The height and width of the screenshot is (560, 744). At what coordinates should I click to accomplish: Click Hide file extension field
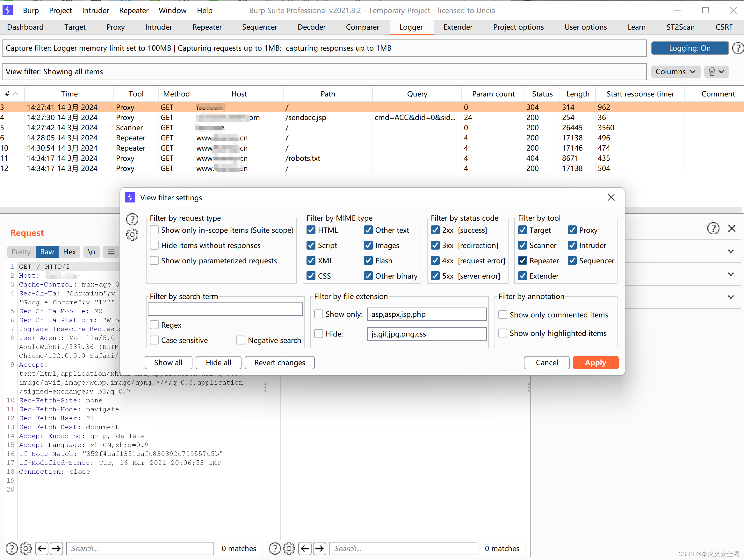pyautogui.click(x=427, y=334)
